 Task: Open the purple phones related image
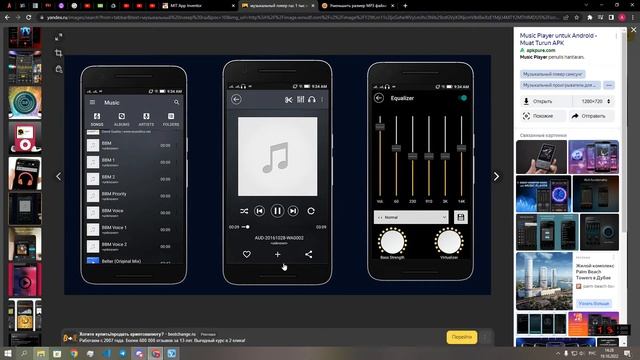tap(593, 157)
